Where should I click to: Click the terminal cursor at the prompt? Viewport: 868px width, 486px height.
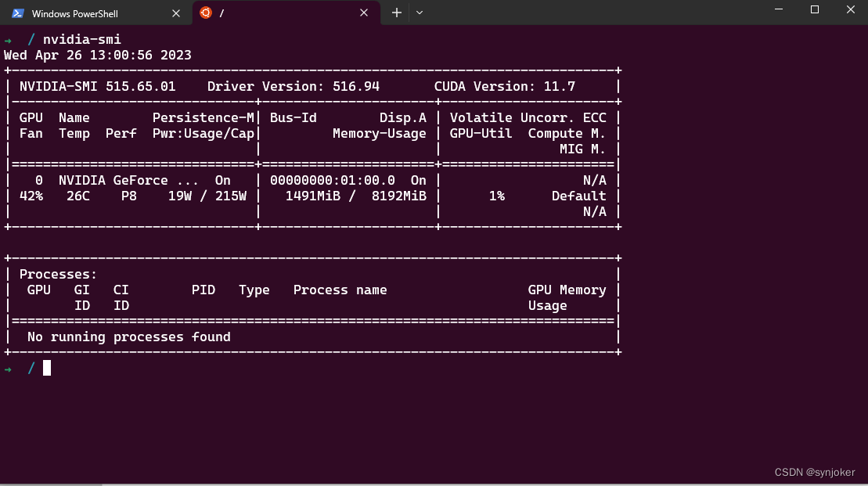tap(47, 368)
